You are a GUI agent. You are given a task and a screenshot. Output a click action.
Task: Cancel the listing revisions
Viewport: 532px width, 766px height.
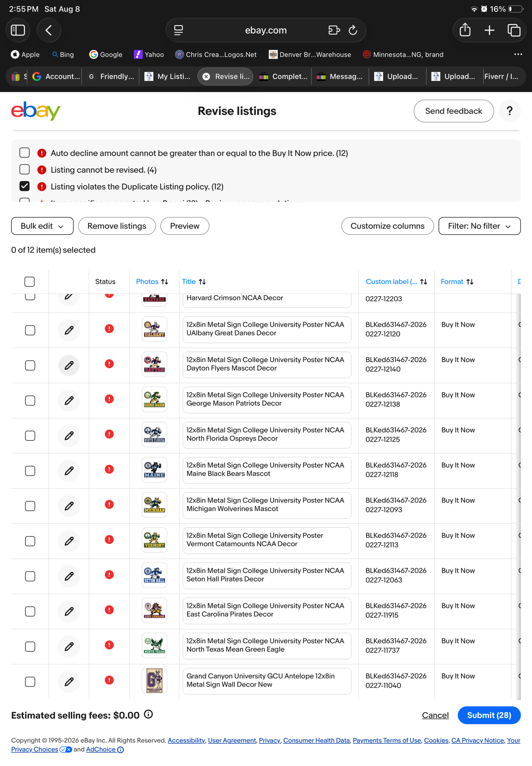pos(435,715)
